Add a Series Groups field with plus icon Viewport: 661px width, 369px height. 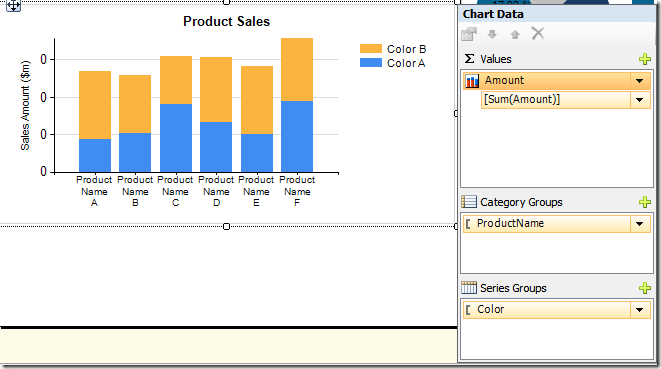click(x=645, y=288)
